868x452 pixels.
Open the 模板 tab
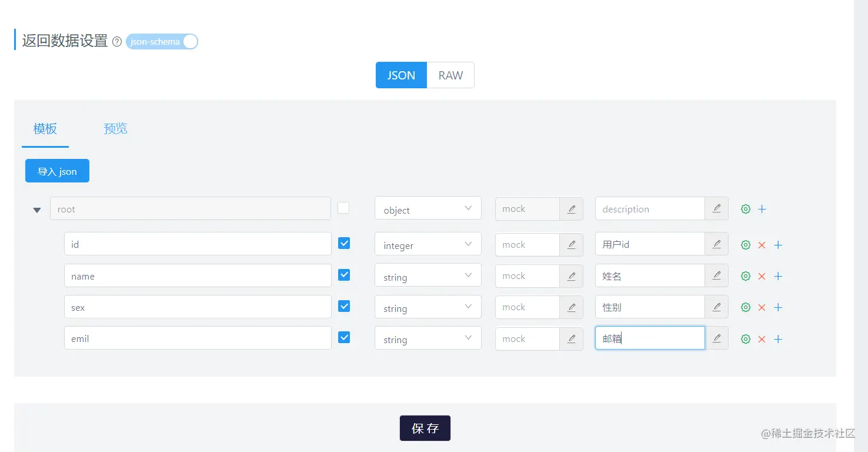coord(45,129)
